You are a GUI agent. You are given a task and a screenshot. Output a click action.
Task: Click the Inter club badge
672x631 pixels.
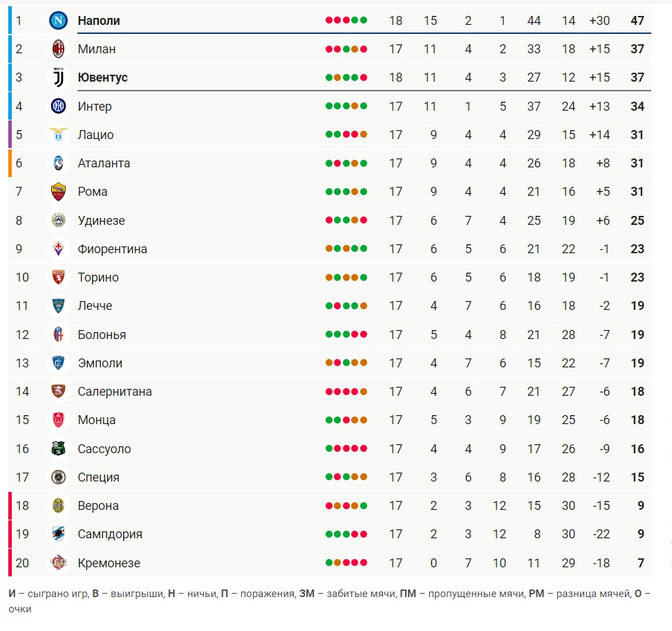[58, 106]
